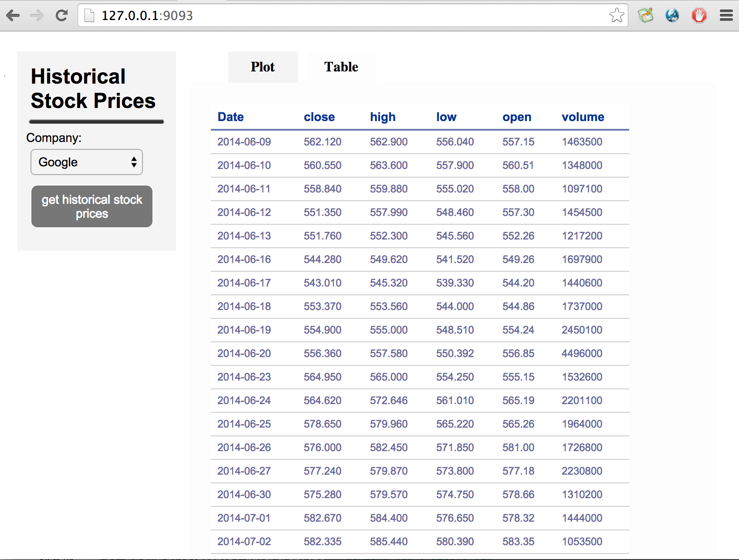Expand the company selector arrows
The image size is (739, 560).
(134, 162)
